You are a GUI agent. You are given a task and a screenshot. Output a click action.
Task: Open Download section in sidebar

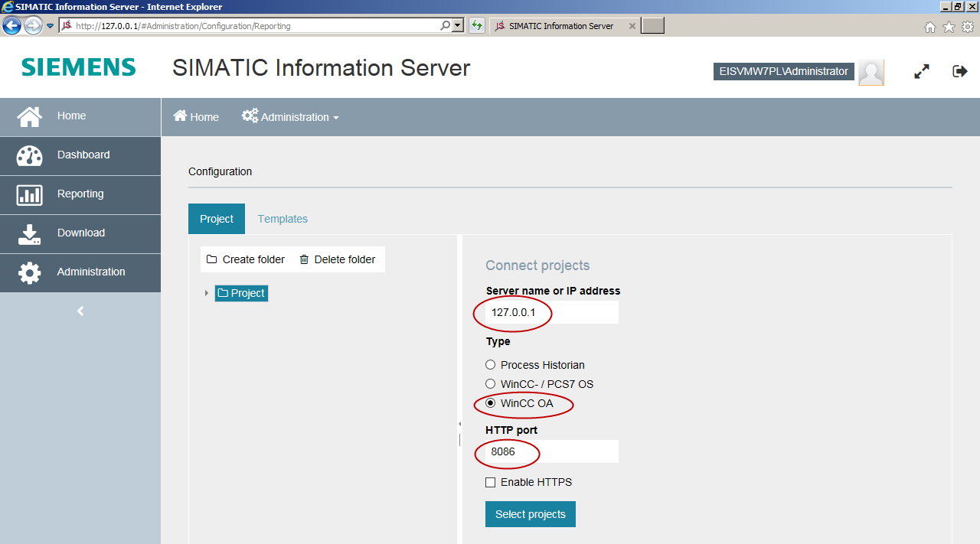tap(80, 233)
